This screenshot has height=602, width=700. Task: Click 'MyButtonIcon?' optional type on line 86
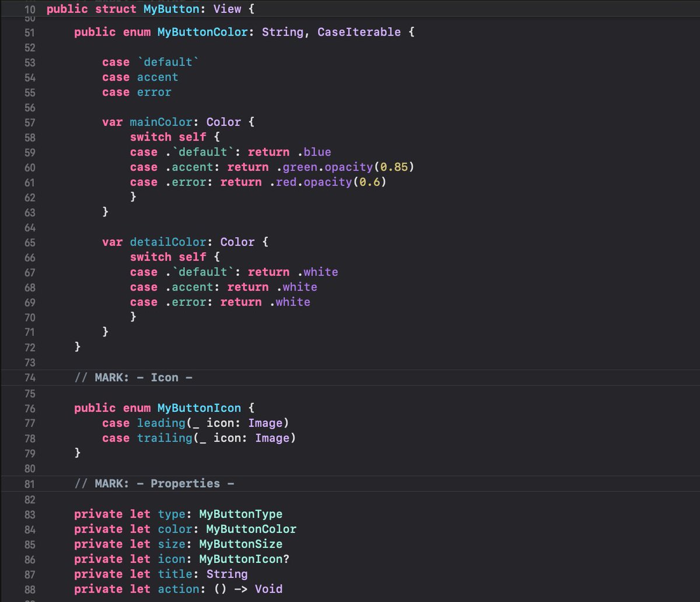pyautogui.click(x=244, y=559)
